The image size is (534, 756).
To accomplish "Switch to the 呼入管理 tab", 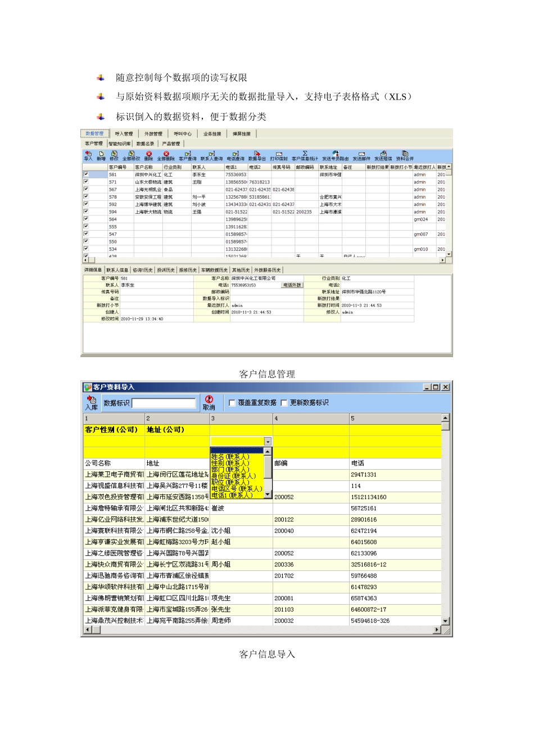I will [124, 134].
